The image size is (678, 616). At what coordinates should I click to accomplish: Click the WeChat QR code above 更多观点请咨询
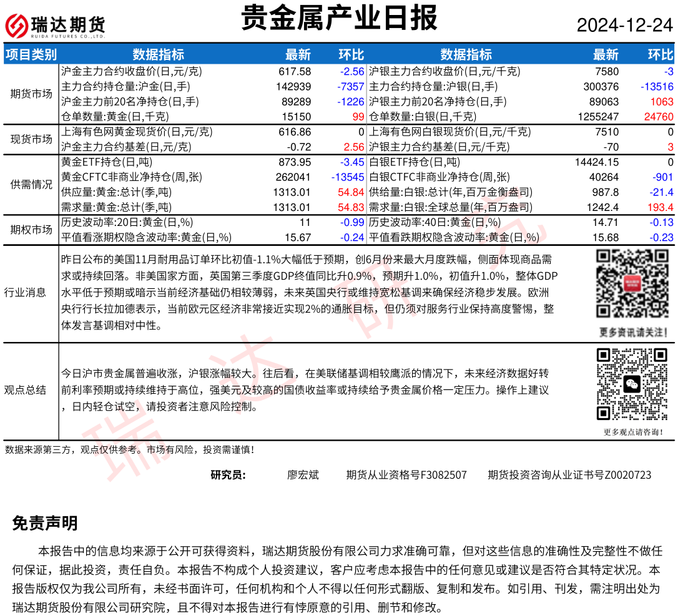tap(631, 383)
